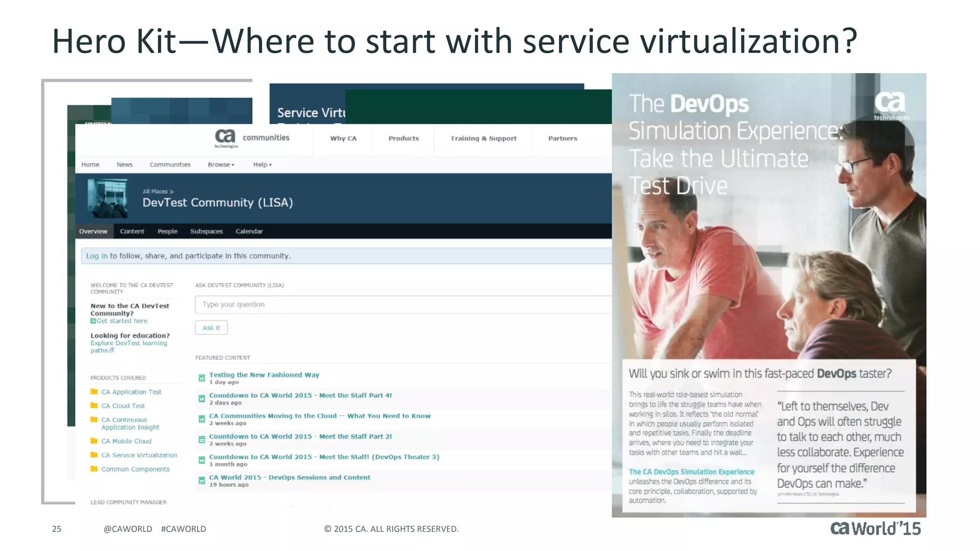Open CA Communities Moving to the Cloud post
This screenshot has height=551, width=980.
click(320, 416)
